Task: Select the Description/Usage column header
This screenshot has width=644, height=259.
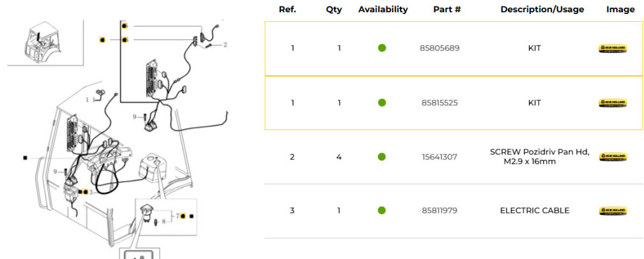Action: [x=539, y=10]
